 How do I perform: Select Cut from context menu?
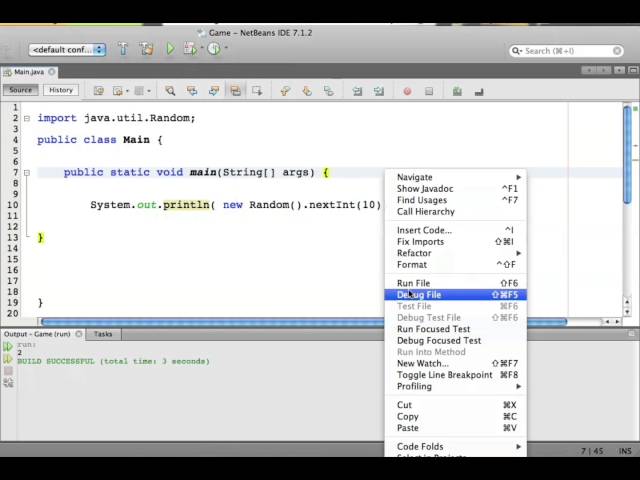coord(456,405)
